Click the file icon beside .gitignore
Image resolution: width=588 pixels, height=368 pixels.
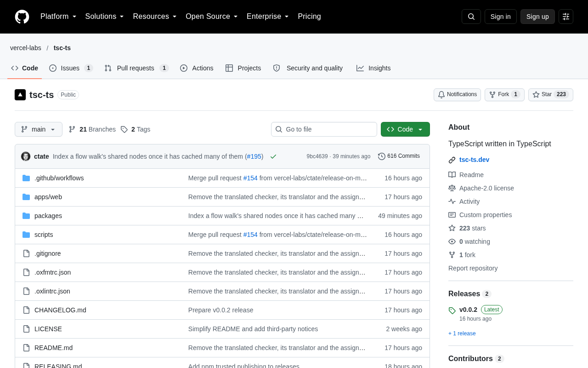click(x=26, y=253)
